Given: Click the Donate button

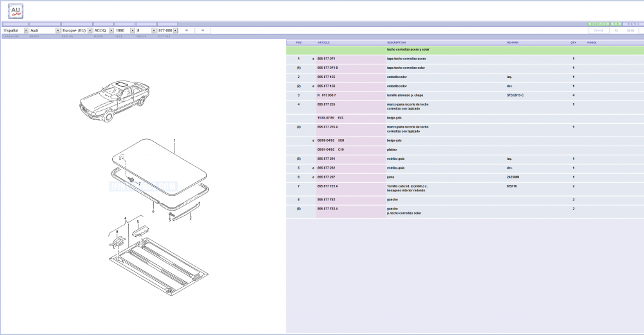Looking at the screenshot, I should pos(598,30).
